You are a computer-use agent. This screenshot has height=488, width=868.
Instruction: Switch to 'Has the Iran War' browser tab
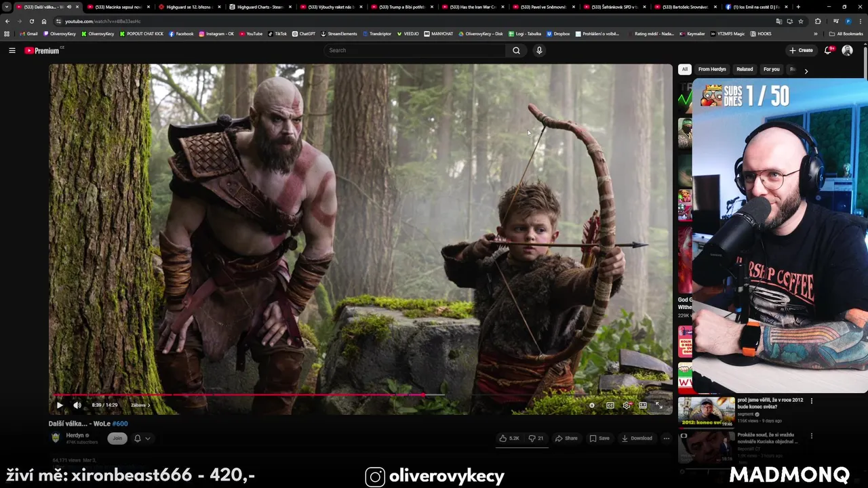(x=473, y=7)
